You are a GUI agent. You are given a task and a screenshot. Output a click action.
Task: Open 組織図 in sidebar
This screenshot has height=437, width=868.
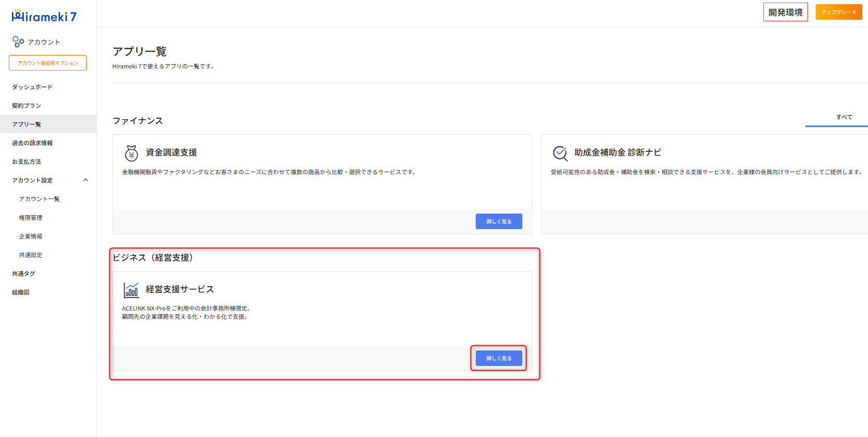point(21,292)
